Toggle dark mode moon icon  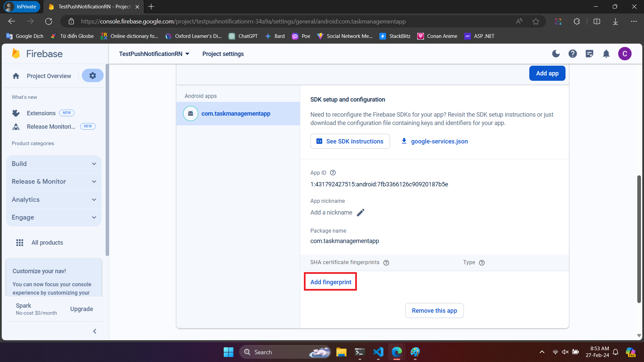point(556,54)
